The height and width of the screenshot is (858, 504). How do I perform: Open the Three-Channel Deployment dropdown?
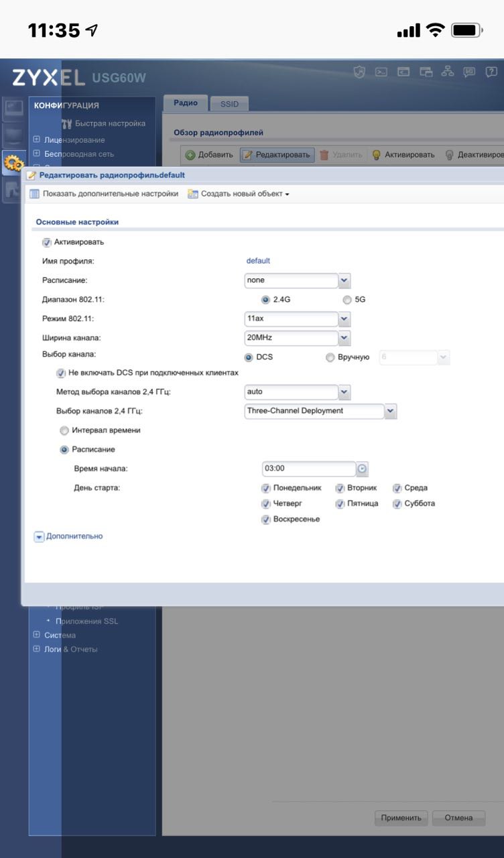point(391,411)
